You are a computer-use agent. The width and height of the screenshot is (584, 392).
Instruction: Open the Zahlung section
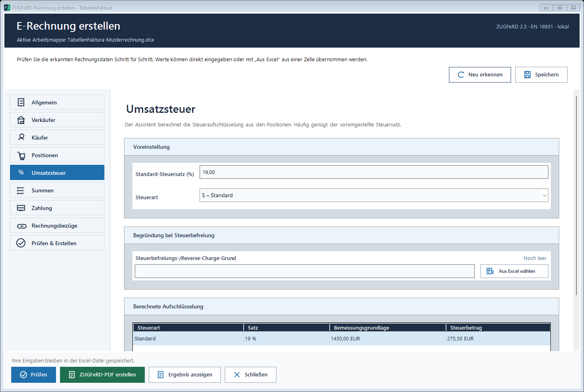[x=57, y=208]
